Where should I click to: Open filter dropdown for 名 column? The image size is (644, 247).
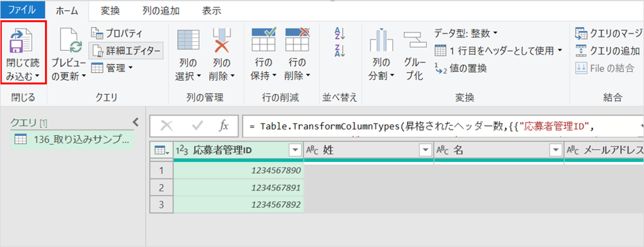pos(556,151)
